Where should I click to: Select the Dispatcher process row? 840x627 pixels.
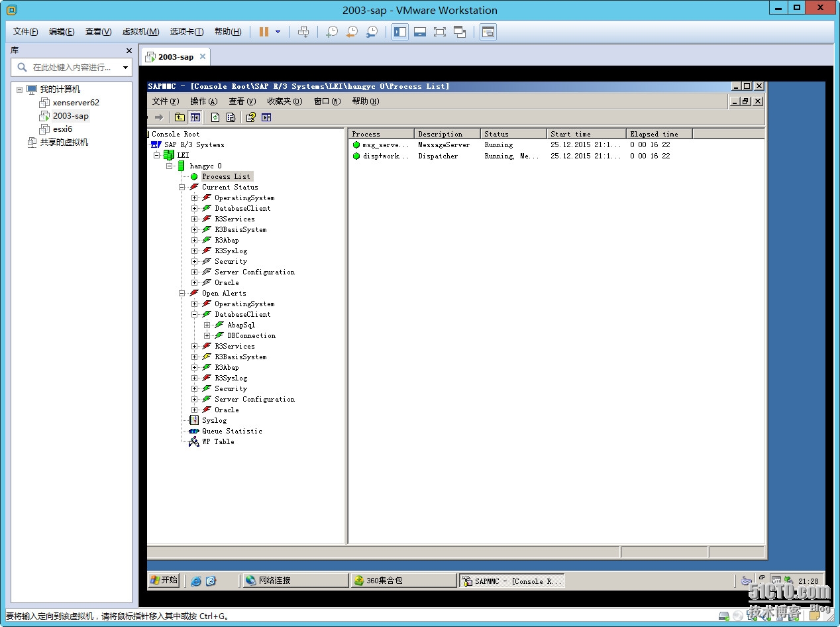click(x=511, y=156)
